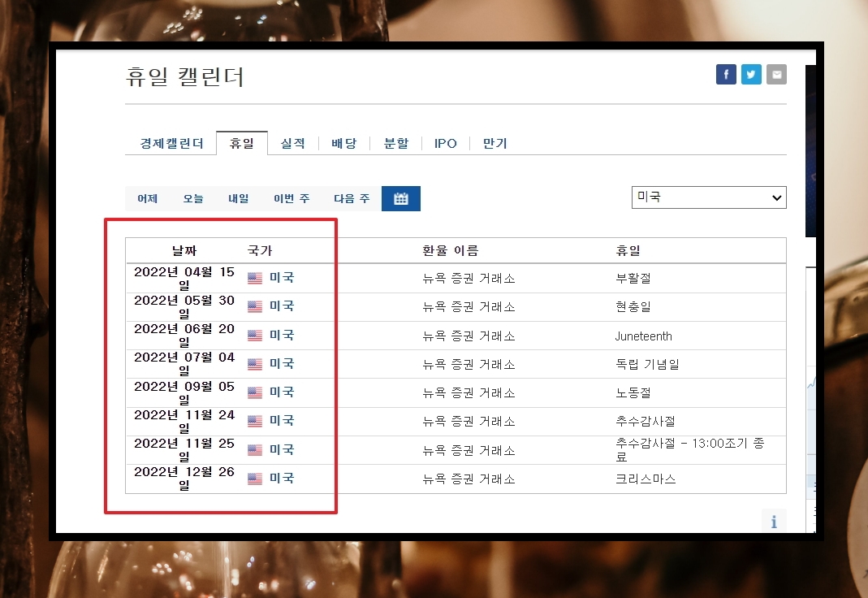The height and width of the screenshot is (598, 868).
Task: Filter holidays by 내일
Action: tap(239, 199)
